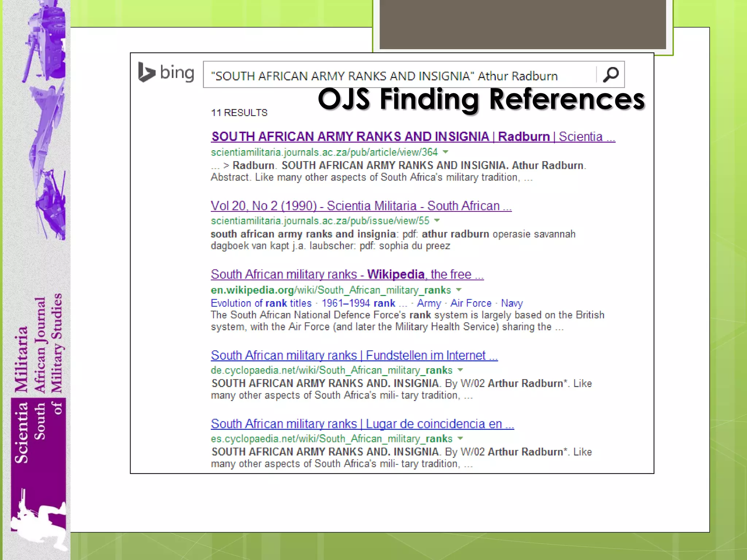This screenshot has width=747, height=560.
Task: Expand dropdown arrow beside en.wikipedia.org URL
Action: click(459, 290)
